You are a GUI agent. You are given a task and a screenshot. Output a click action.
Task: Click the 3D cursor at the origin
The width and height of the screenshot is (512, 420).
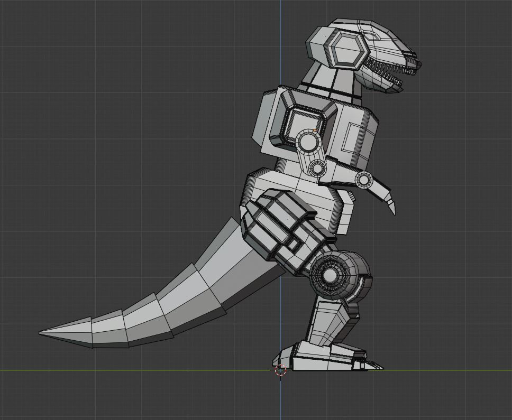(x=280, y=370)
